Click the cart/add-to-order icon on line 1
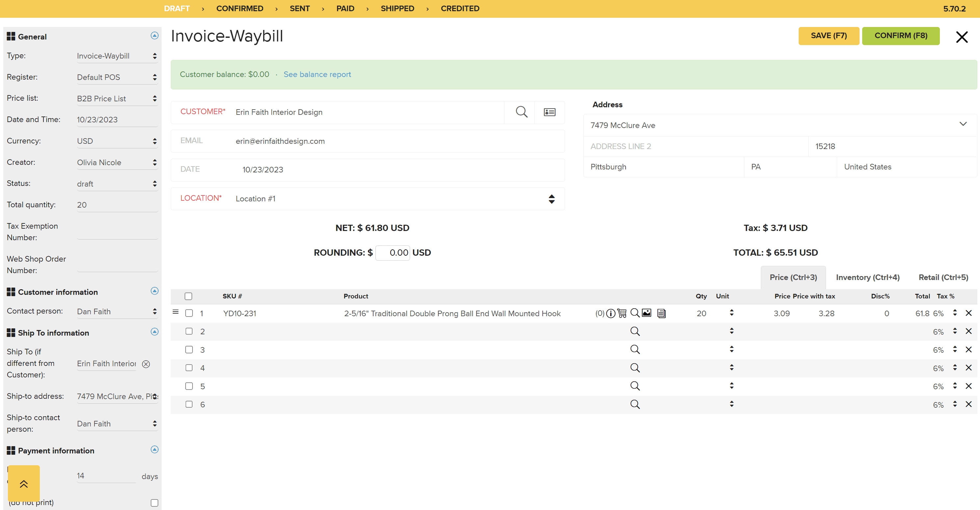Image resolution: width=980 pixels, height=510 pixels. point(622,314)
